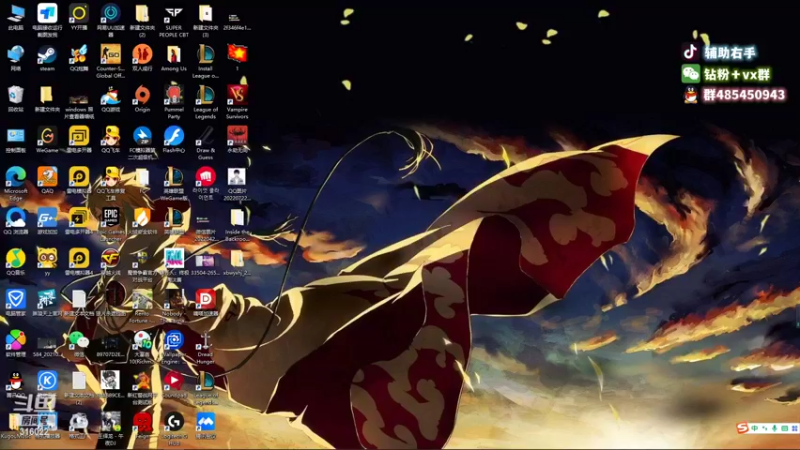Launch the yy raccoon shortcut
800x450 pixels.
47,262
